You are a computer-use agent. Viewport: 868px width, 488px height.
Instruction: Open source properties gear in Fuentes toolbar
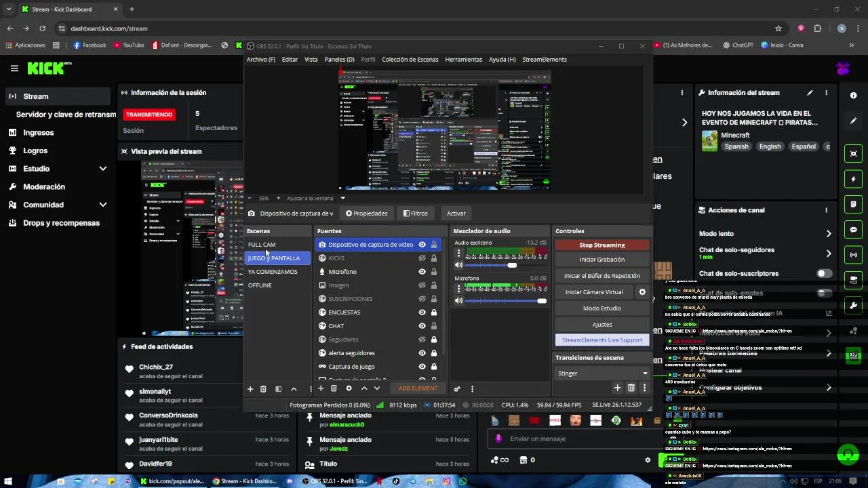point(349,388)
